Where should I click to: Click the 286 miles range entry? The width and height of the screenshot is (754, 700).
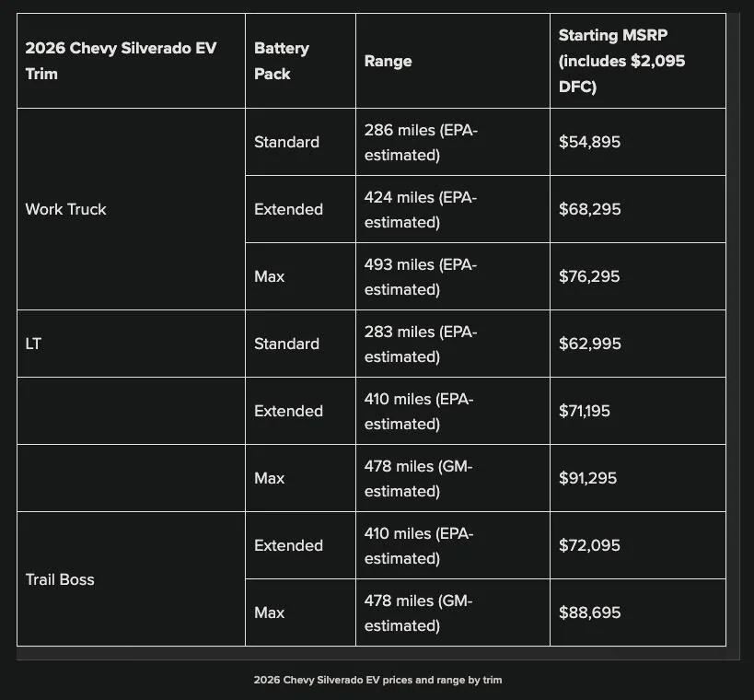453,142
